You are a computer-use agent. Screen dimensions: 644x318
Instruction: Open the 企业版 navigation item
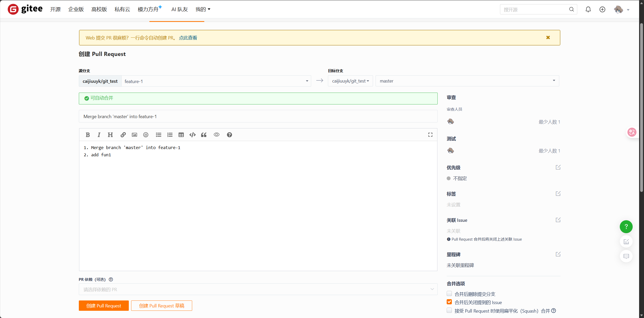click(76, 10)
